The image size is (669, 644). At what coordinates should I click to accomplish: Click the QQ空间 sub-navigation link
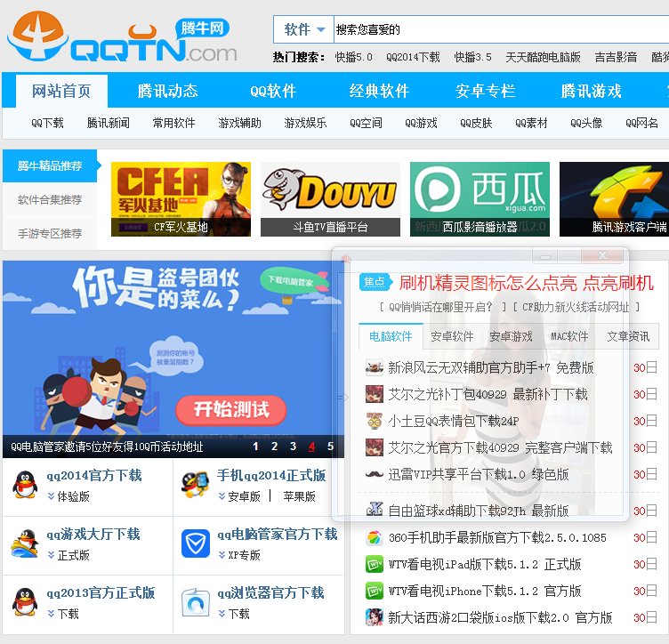click(366, 124)
